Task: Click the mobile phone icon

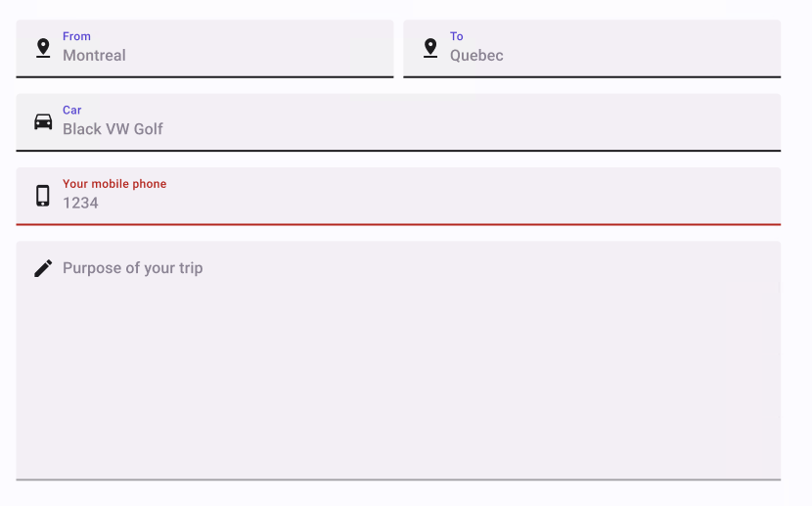Action: coord(43,196)
